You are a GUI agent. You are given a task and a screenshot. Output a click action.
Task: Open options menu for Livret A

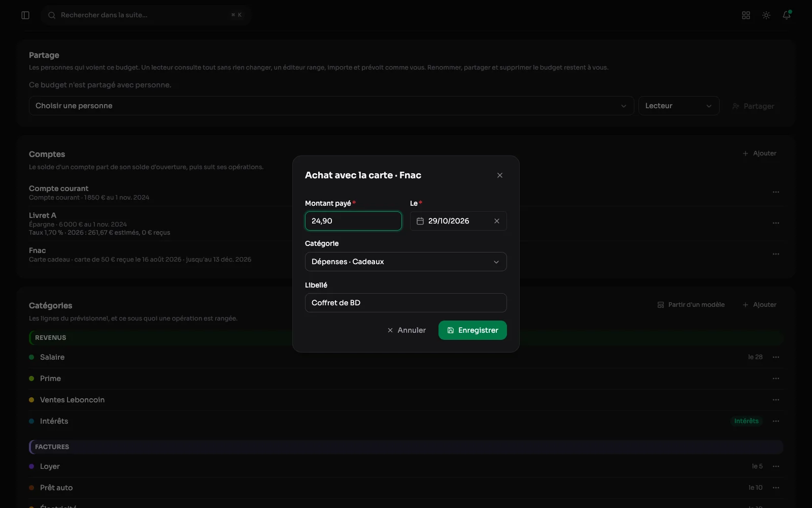(776, 223)
